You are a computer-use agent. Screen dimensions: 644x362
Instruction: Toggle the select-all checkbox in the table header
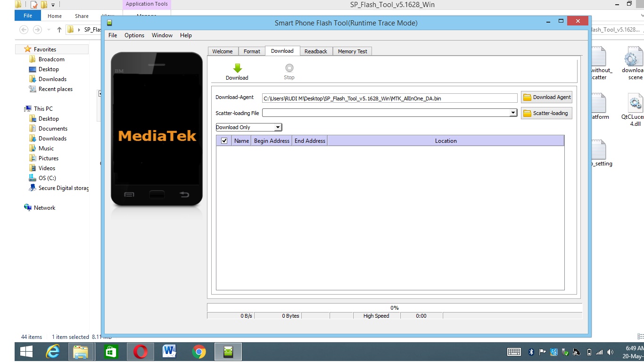coord(224,140)
